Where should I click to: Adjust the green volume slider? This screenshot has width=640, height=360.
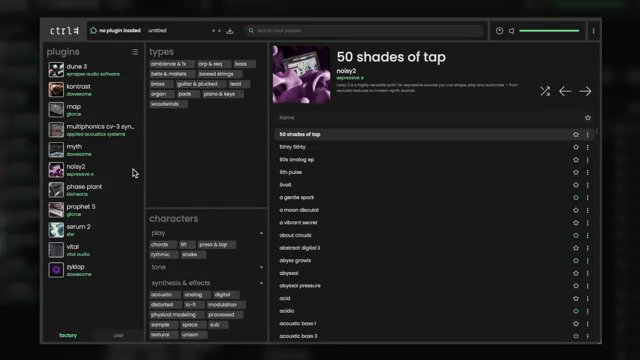pos(549,31)
